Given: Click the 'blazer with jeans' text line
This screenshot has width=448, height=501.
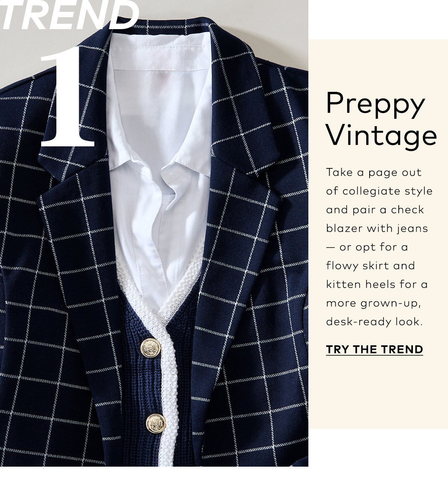Looking at the screenshot, I should point(377,228).
